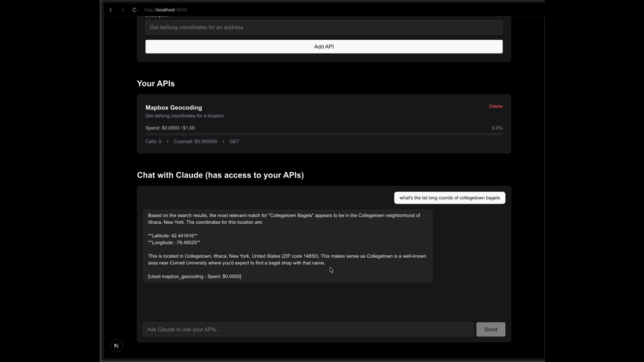Click the browser back arrow icon
Viewport: 644px width, 362px height.
(110, 9)
